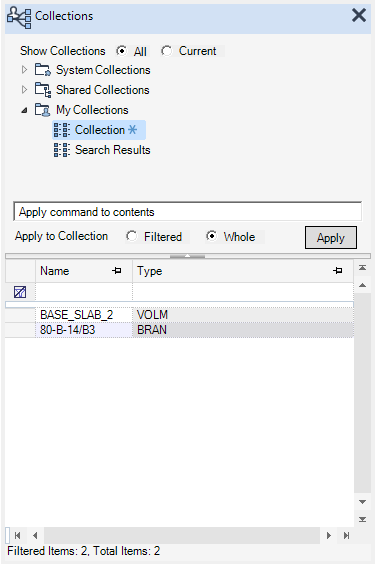Jump to bottom of the grid list
The image size is (375, 564).
click(362, 519)
